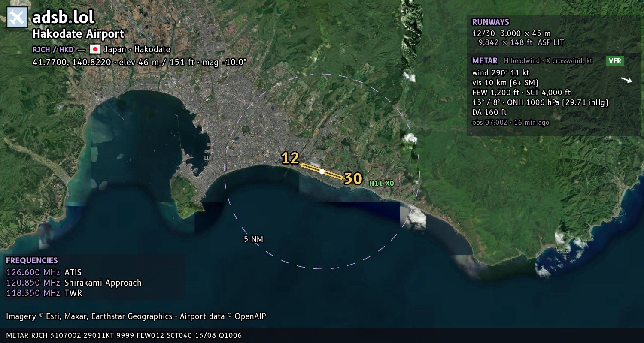
Task: Click the wind 290° 11 kt reading
Action: (501, 73)
